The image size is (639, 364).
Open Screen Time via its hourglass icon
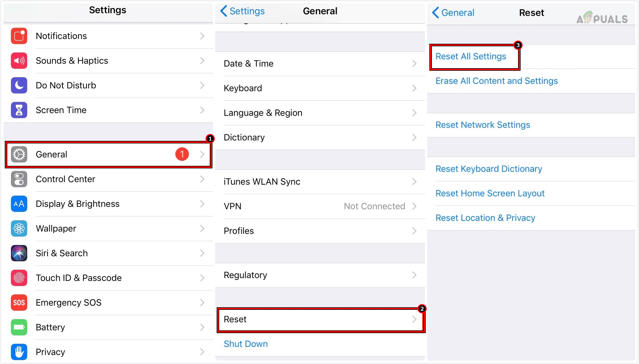[19, 110]
